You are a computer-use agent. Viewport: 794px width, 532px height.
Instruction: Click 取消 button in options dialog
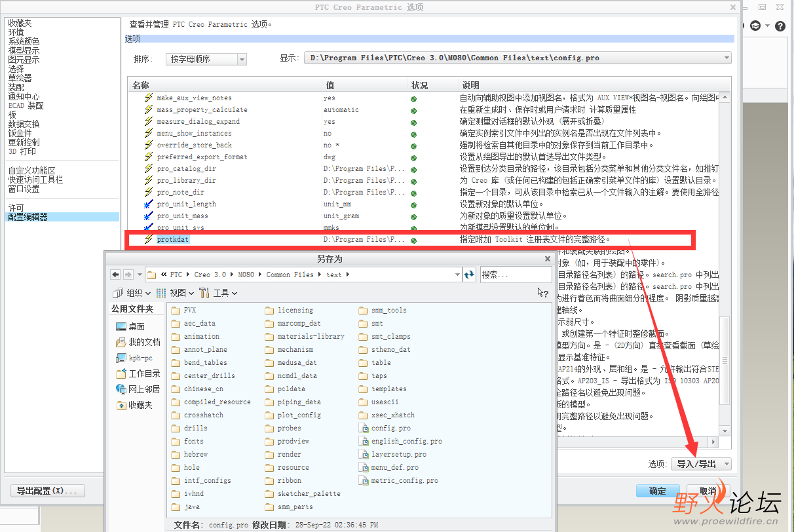click(708, 491)
